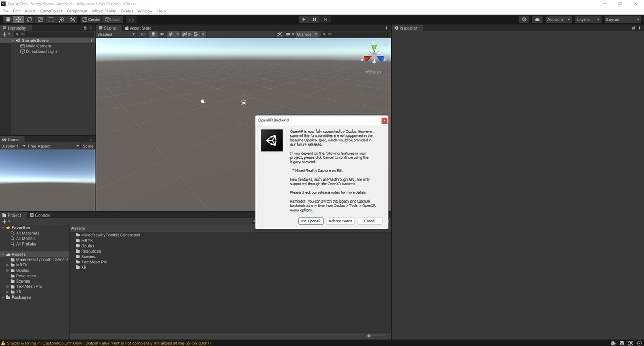Select the Rotate tool
Image resolution: width=644 pixels, height=346 pixels.
pos(29,19)
